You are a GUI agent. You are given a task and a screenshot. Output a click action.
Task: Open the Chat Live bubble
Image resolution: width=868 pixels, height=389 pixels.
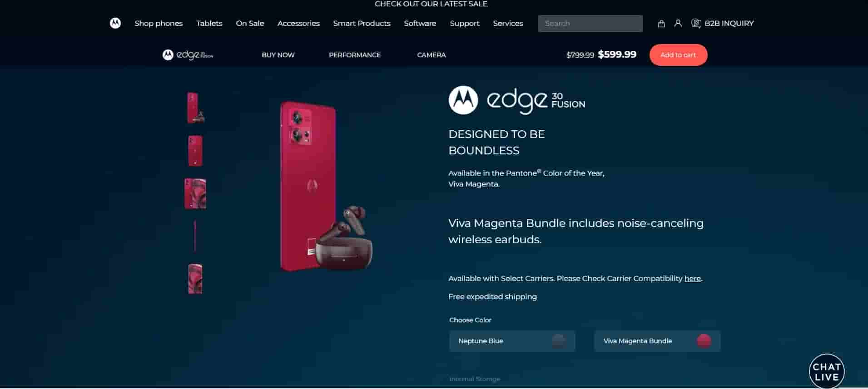[827, 371]
